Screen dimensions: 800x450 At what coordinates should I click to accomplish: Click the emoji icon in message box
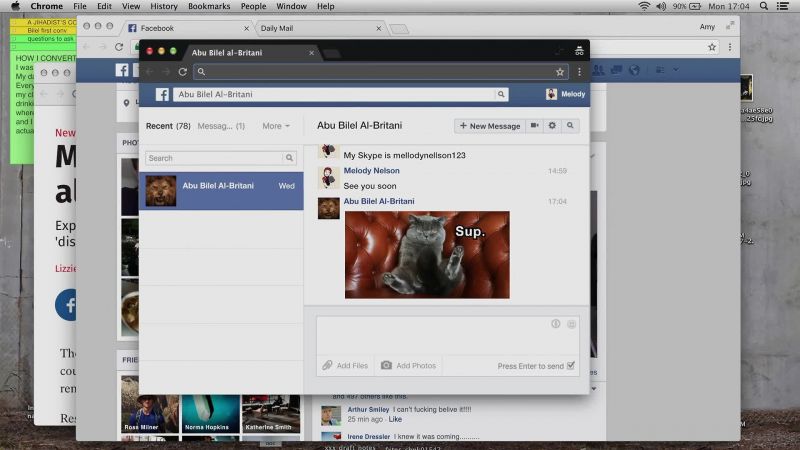pyautogui.click(x=571, y=324)
